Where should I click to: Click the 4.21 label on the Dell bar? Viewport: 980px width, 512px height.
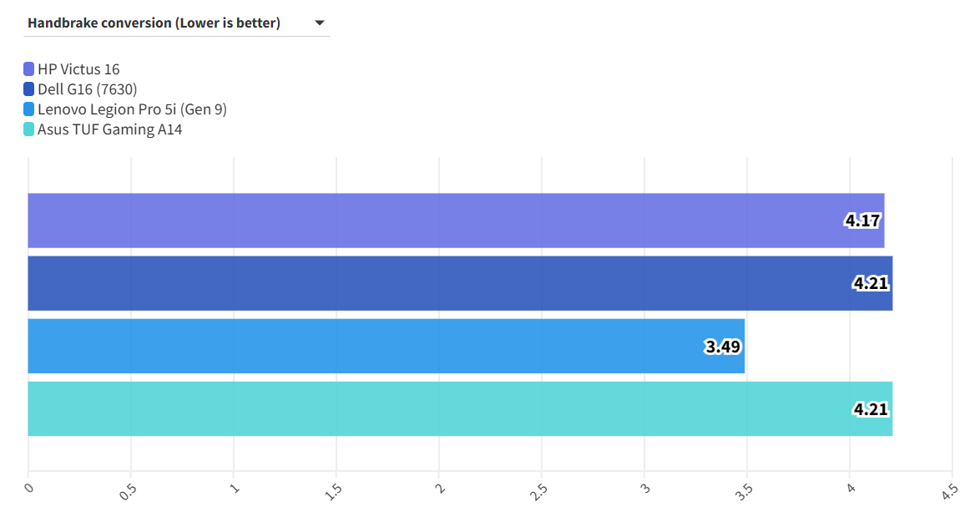click(870, 284)
